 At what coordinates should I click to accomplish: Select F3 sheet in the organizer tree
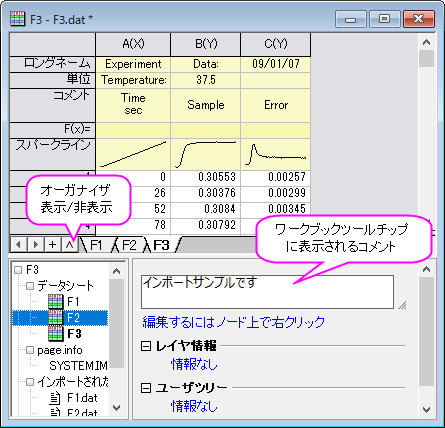(74, 334)
